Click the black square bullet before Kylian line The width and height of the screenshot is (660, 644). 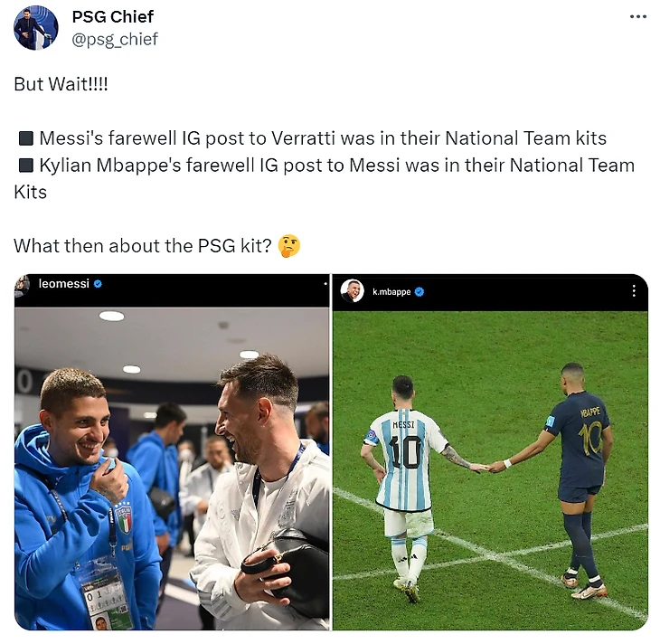pos(26,166)
